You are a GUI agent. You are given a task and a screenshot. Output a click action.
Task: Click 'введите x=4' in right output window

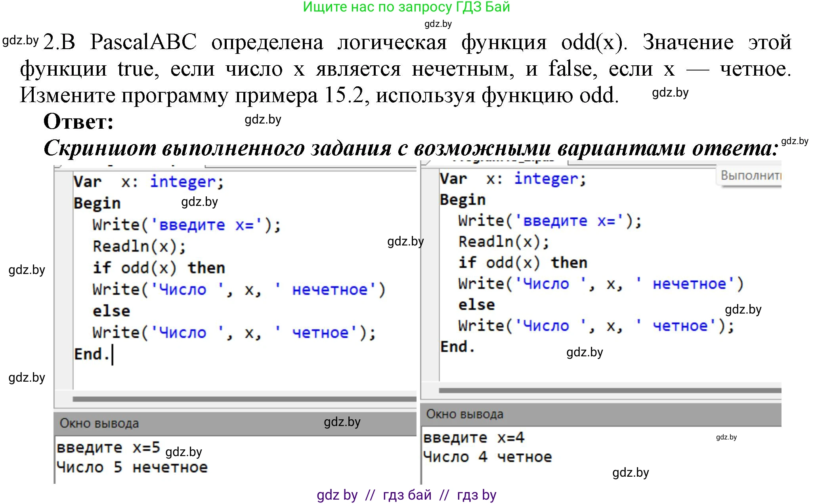click(x=474, y=438)
